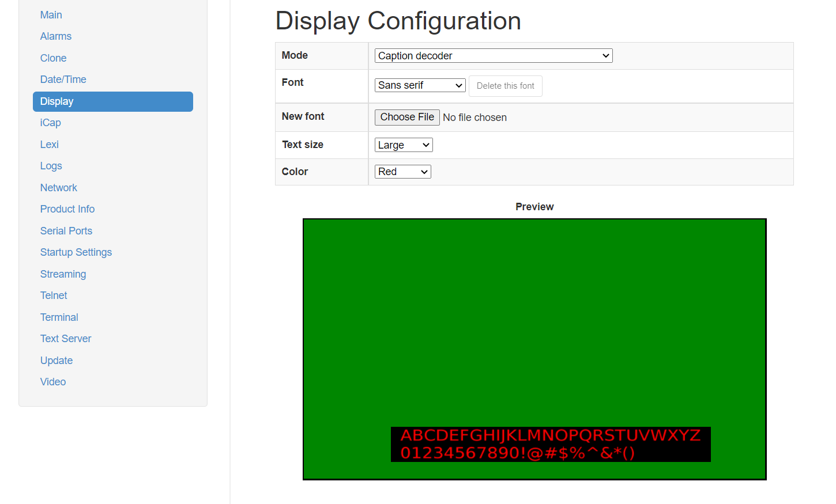Navigate to the Clone page

[54, 58]
